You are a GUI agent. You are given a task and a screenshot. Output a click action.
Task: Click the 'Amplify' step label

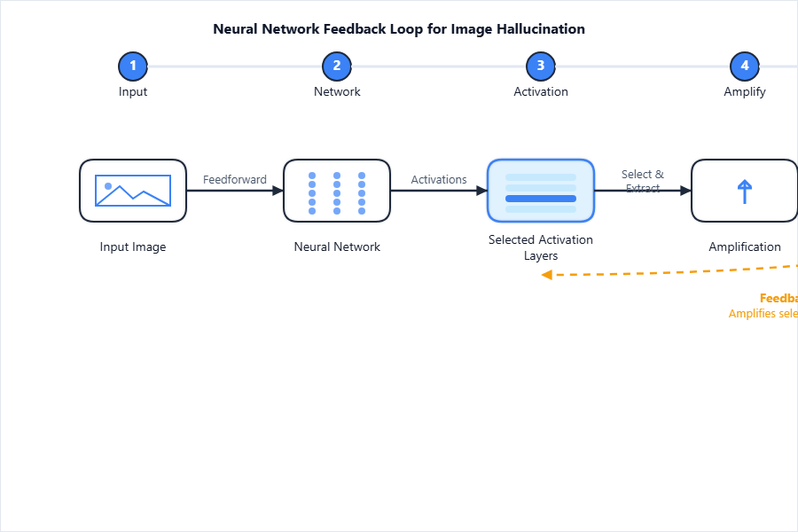pyautogui.click(x=745, y=91)
